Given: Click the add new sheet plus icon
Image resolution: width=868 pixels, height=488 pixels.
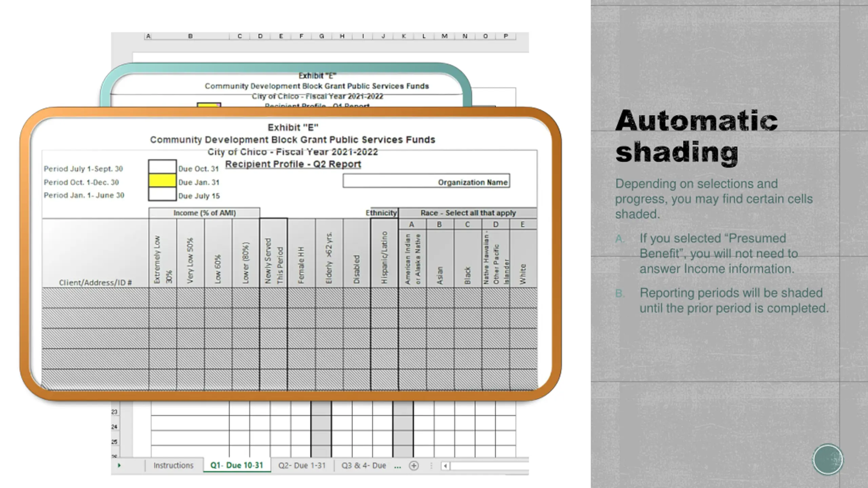Looking at the screenshot, I should point(414,466).
